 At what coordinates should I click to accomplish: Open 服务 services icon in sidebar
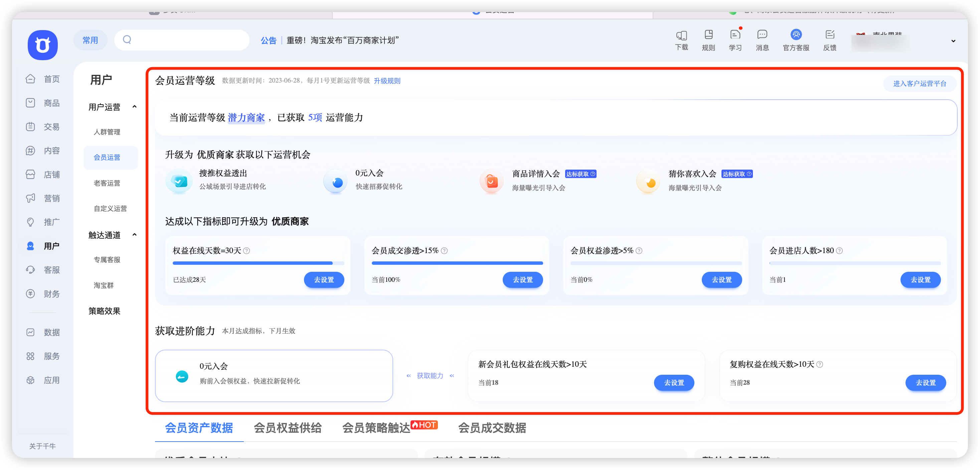30,356
